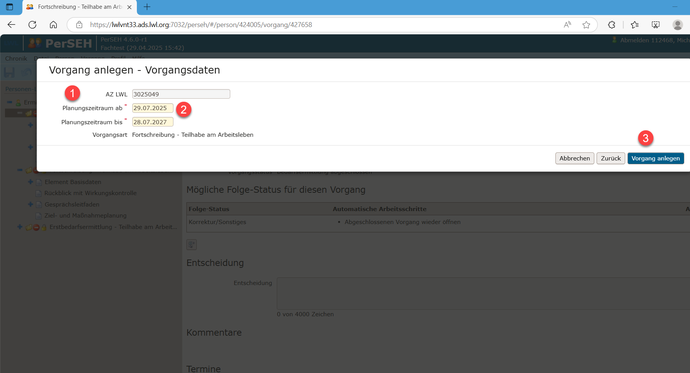Viewport: 690px width, 373px height.
Task: Select Rückblick mit Wirkungskontrolle in the tree
Action: pyautogui.click(x=90, y=193)
